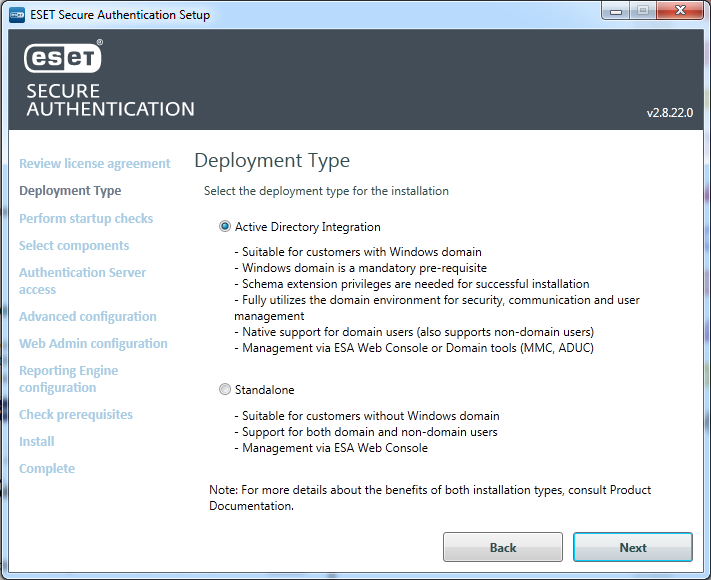Click 'Note: For more details' documentation text
Screen dimensions: 711x580
pyautogui.click(x=430, y=497)
